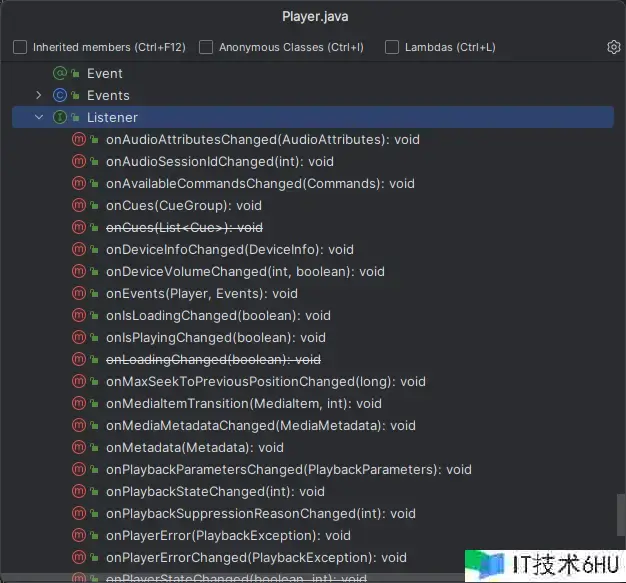Collapse the Listener interface node
Image resolution: width=626 pixels, height=583 pixels.
(39, 117)
